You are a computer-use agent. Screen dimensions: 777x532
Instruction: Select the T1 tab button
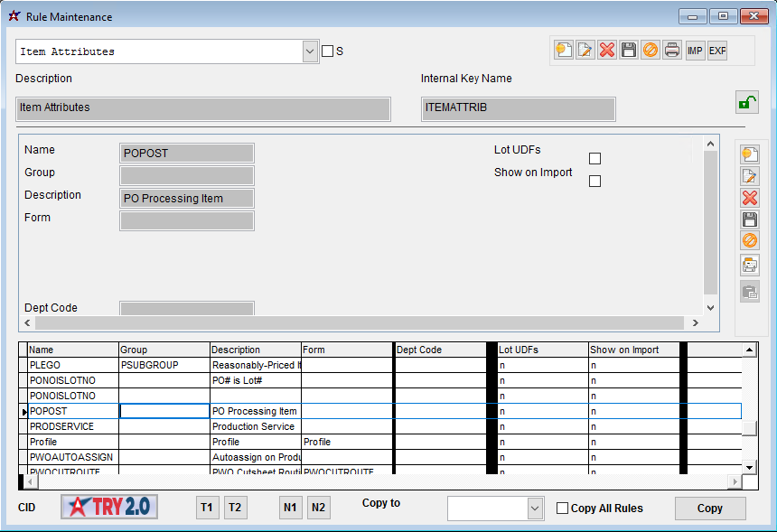pyautogui.click(x=207, y=508)
